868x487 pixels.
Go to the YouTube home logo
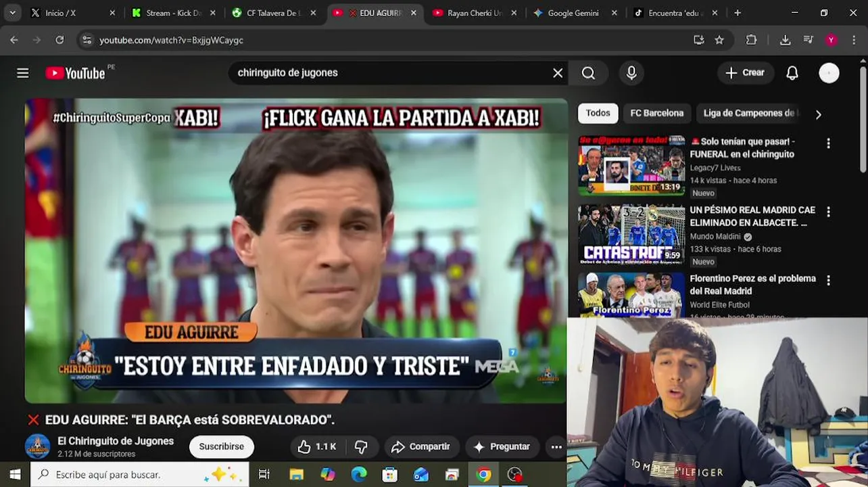coord(76,73)
